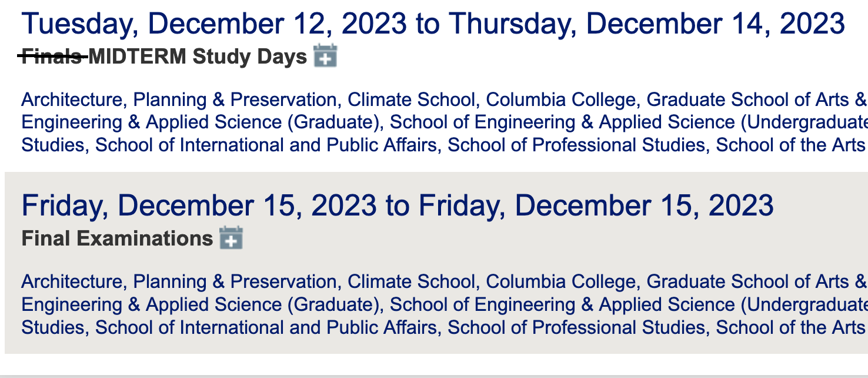The width and height of the screenshot is (868, 378).
Task: Open Climate School link under Final Examinations
Action: coord(410,281)
